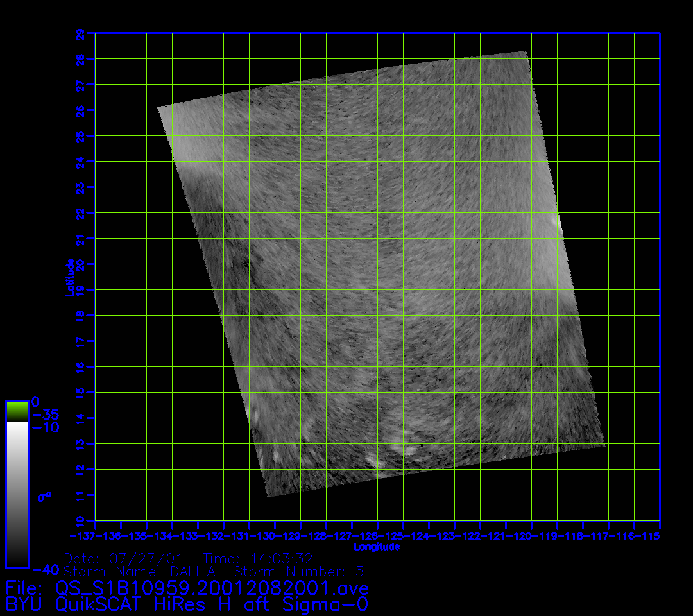This screenshot has height=616, width=693.
Task: Click the BYU QuikSCAT HiRes title line
Action: point(187,604)
